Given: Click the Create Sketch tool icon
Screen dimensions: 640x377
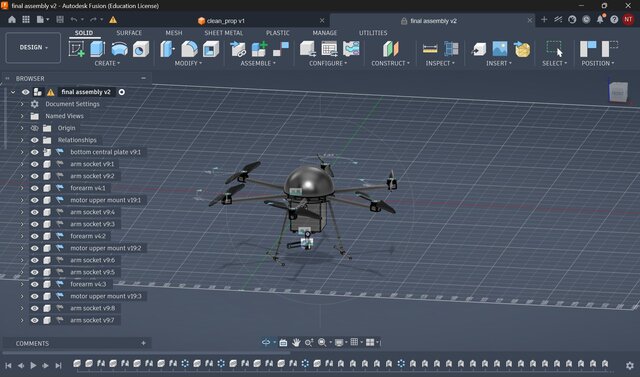Looking at the screenshot, I should pos(76,49).
